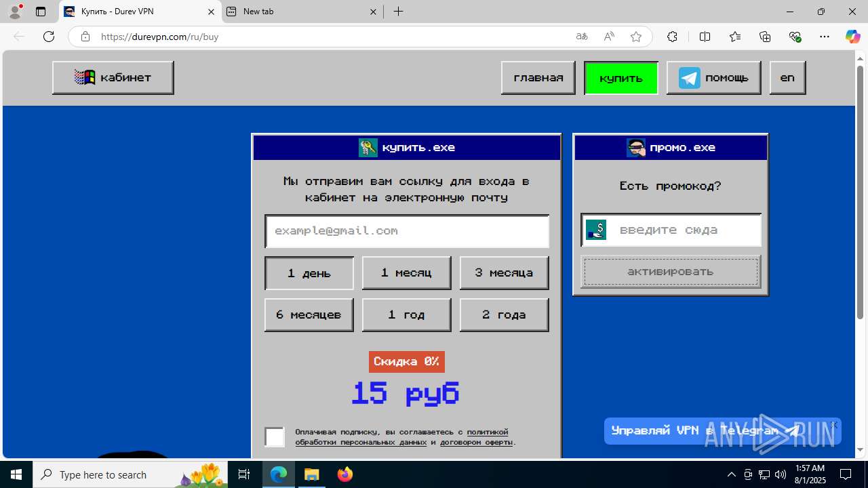Open the кабинет account button
Viewport: 868px width, 488px height.
point(113,77)
